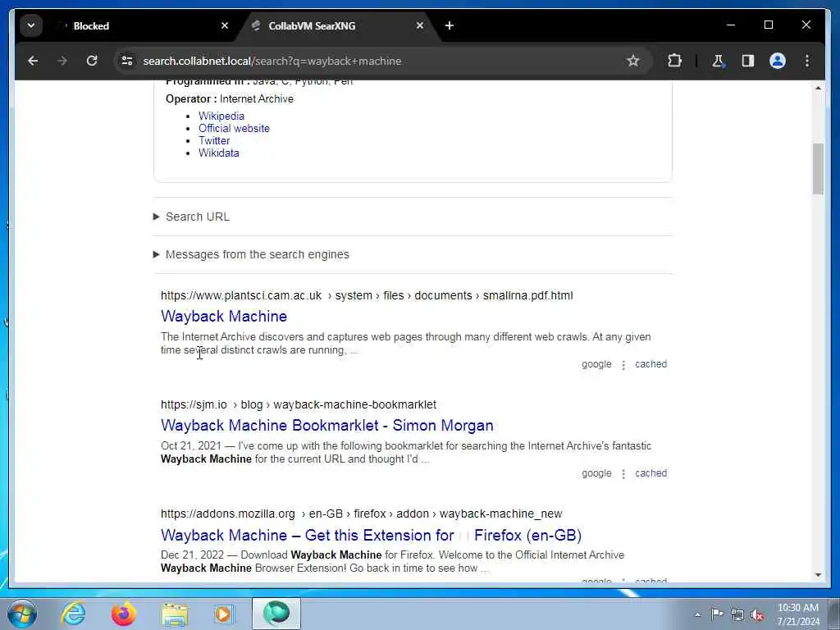The width and height of the screenshot is (840, 630).
Task: Click the addons.mozilla.org result URL
Action: (362, 514)
